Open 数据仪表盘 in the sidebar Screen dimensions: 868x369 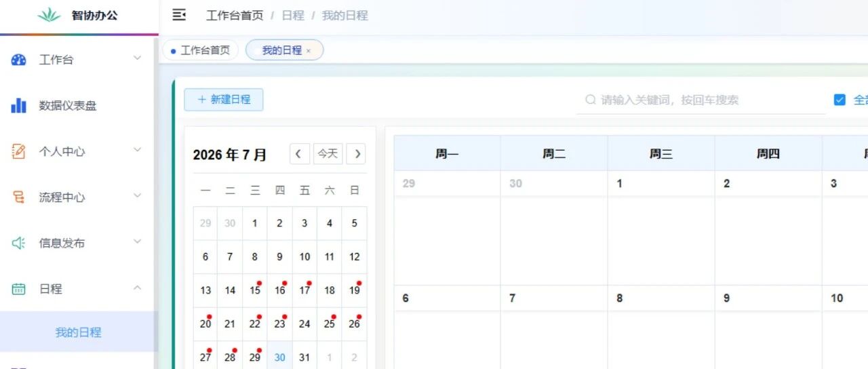point(79,105)
